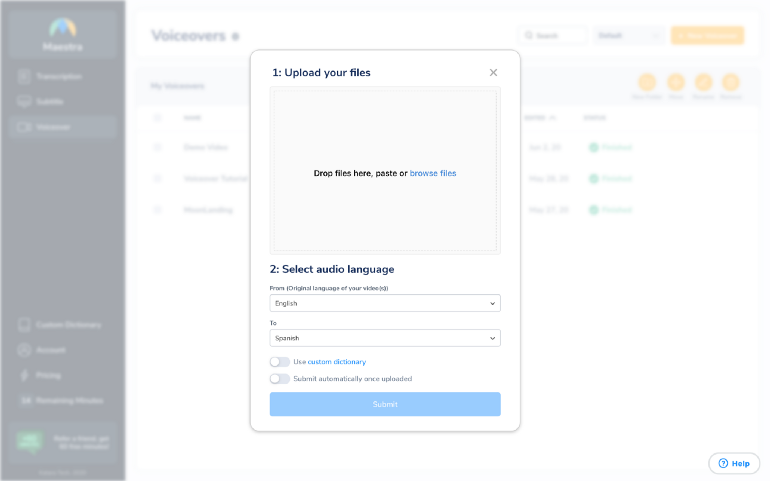The image size is (770, 481).
Task: Expand the From language English dropdown
Action: coord(385,303)
